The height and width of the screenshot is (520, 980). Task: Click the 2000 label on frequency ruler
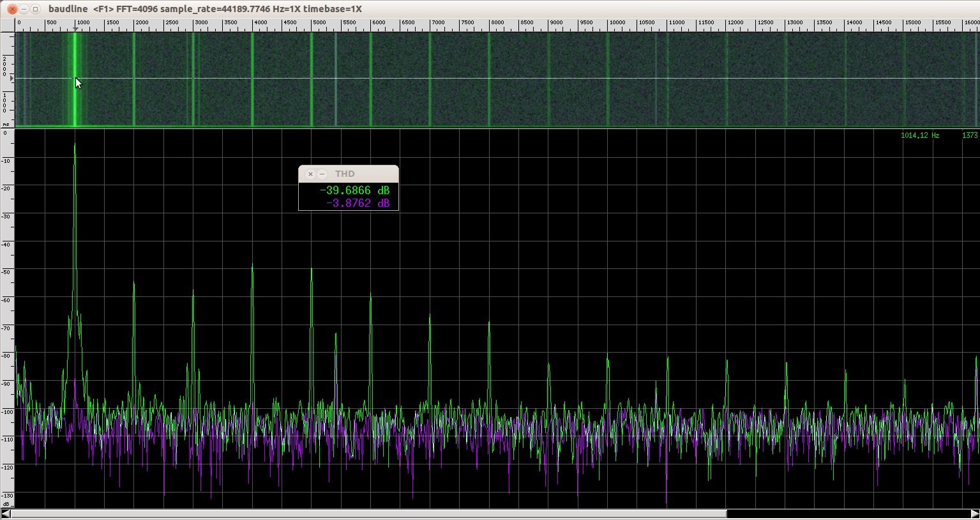pyautogui.click(x=142, y=22)
